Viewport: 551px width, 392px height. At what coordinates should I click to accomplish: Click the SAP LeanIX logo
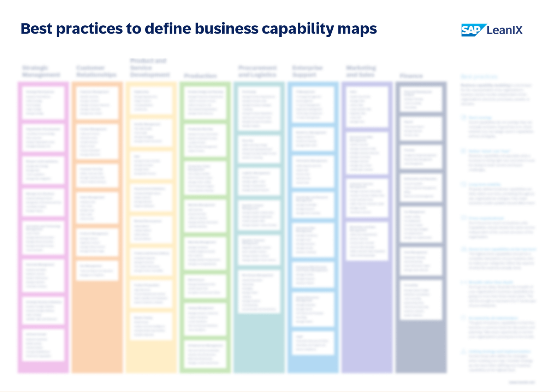[x=492, y=30]
